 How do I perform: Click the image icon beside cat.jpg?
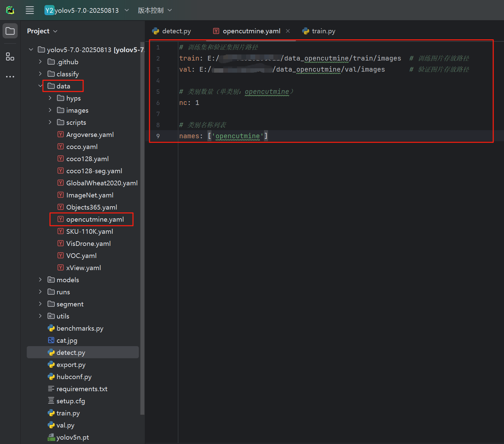(51, 340)
